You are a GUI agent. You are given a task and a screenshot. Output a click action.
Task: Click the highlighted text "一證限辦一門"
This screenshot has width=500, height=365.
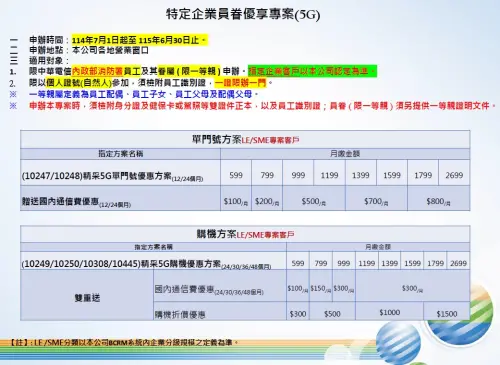[x=240, y=83]
